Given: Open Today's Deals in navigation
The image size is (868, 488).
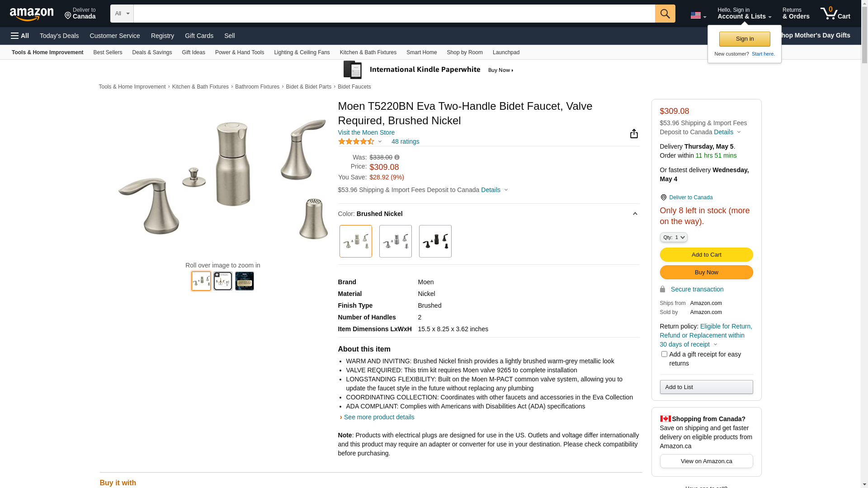Looking at the screenshot, I should coord(59,36).
